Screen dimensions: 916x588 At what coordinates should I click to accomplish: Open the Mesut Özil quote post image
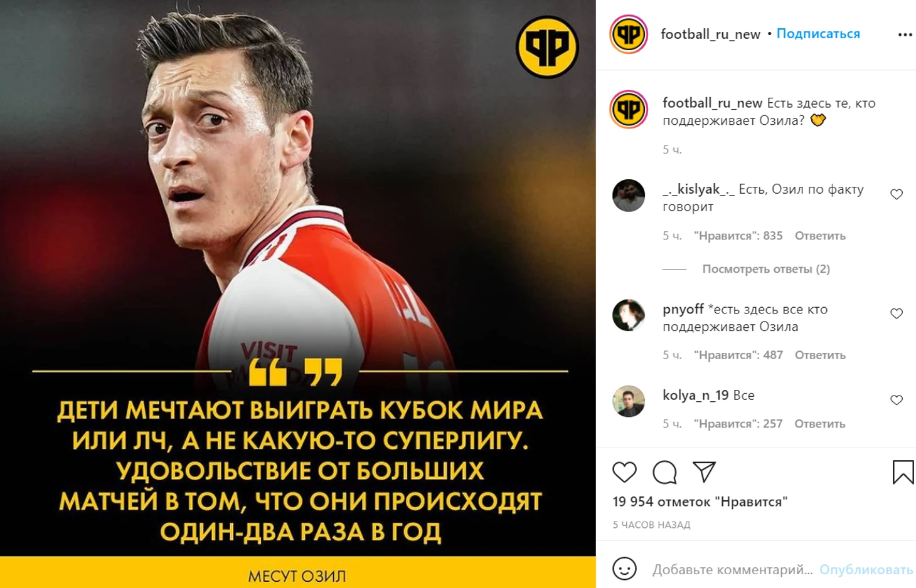tap(298, 294)
